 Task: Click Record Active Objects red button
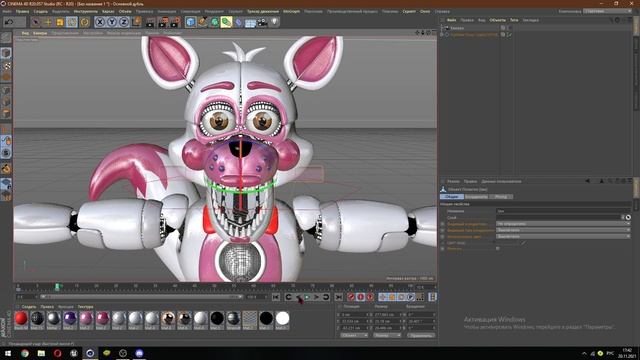(351, 297)
